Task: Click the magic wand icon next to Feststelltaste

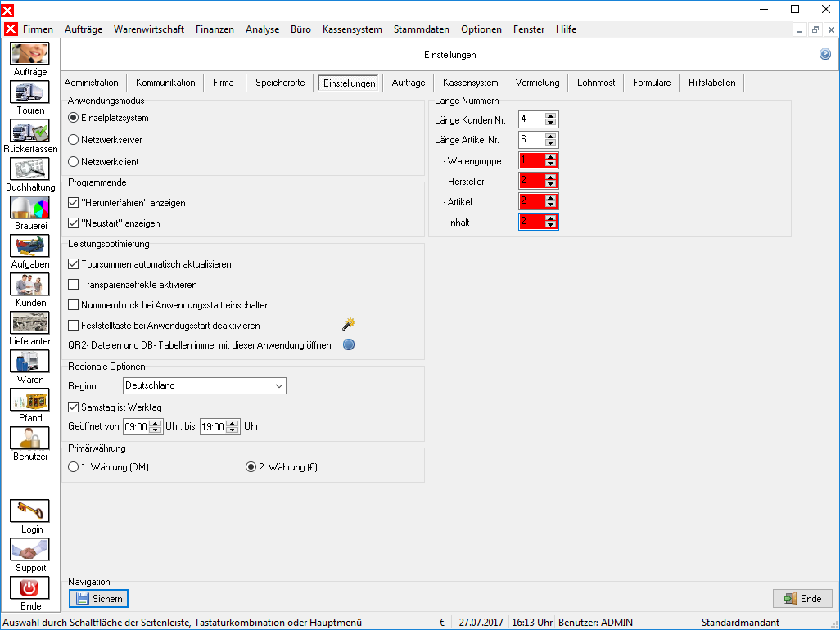Action: point(349,324)
